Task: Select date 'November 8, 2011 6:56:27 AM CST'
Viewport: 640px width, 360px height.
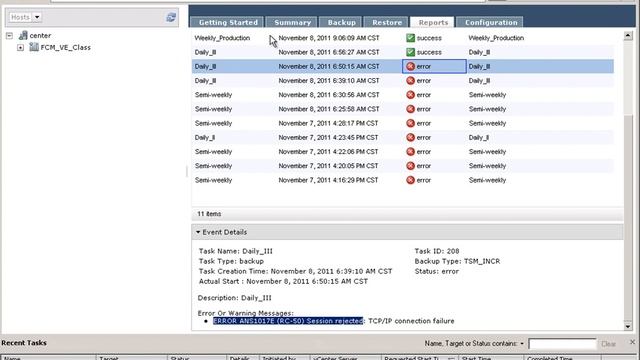Action: pos(329,52)
